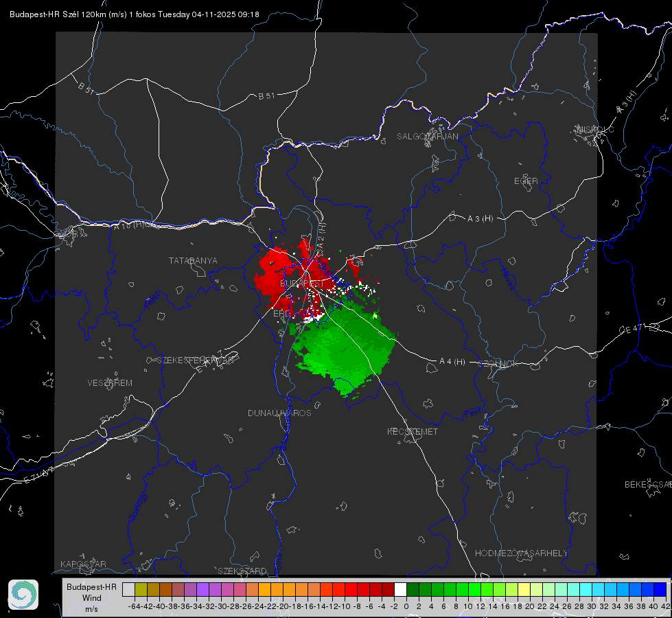Viewport: 672px width, 618px height.
Task: Click the radar title text Budapest-HR Szél 120km
Action: coord(58,14)
